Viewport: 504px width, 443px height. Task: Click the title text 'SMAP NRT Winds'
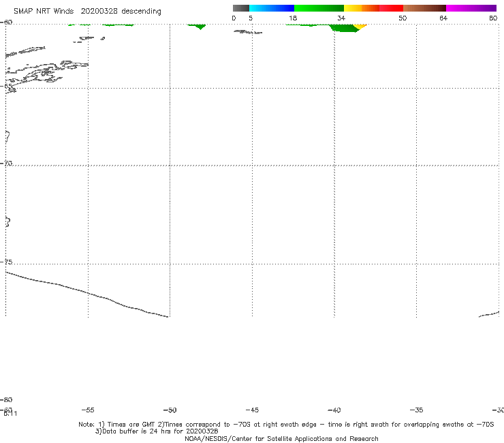[x=44, y=12]
